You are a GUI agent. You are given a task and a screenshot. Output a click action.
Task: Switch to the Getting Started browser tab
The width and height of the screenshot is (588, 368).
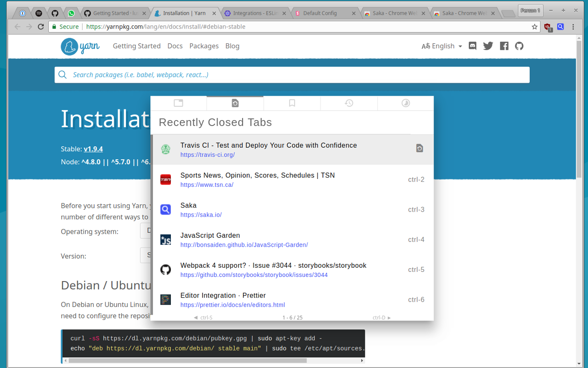coord(116,13)
